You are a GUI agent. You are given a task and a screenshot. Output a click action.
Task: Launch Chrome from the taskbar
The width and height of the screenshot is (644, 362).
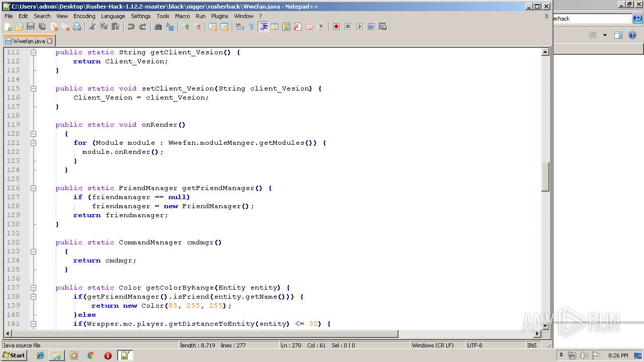pos(91,355)
